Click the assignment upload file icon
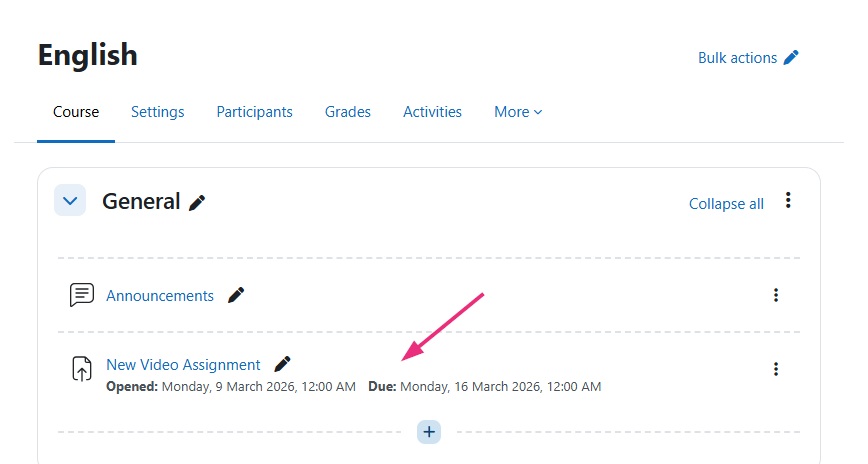Viewport: 868px width, 464px height. pyautogui.click(x=82, y=369)
